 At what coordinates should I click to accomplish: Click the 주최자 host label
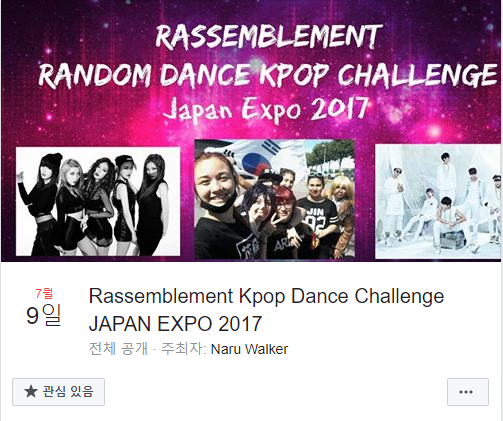[184, 349]
